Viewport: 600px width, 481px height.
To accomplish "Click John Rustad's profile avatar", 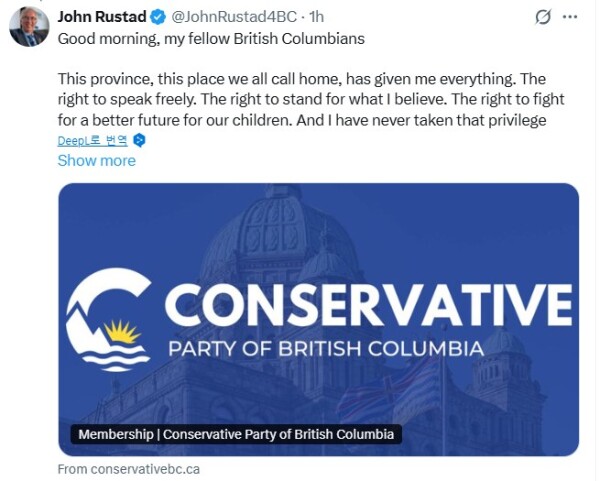I will pos(29,27).
